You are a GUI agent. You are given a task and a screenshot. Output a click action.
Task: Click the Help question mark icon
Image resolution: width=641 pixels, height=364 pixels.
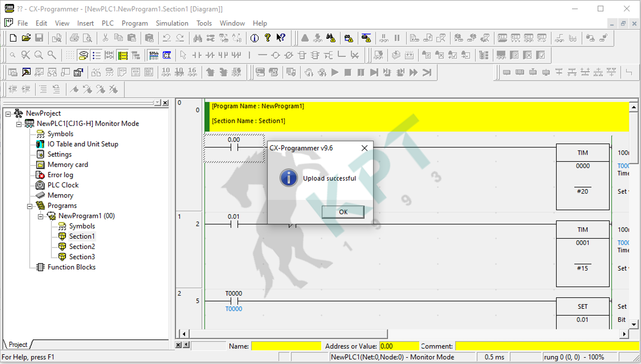coord(268,38)
